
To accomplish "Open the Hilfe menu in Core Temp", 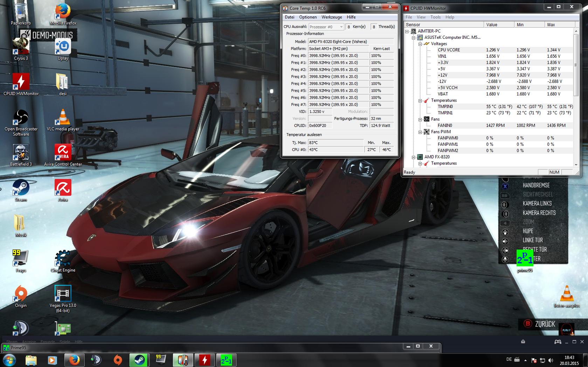I will [x=351, y=17].
